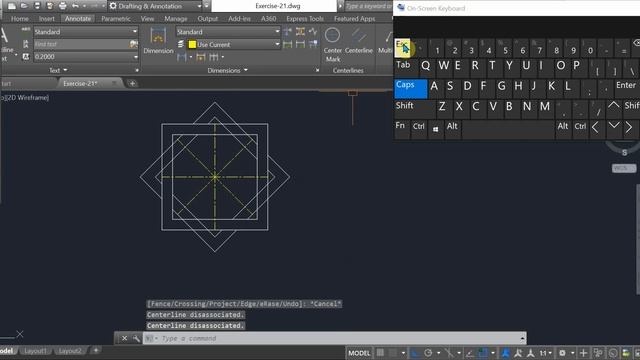Click the Save icon in quick access toolbar

[37, 6]
